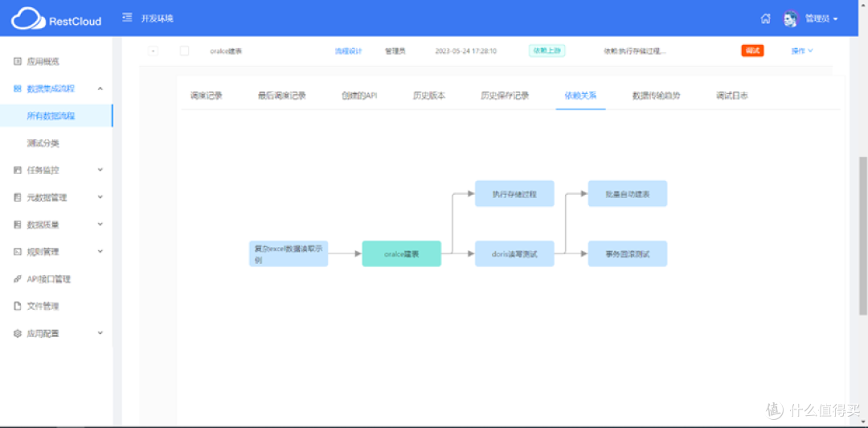Click the 文件管理 file icon
868x428 pixels.
(17, 306)
